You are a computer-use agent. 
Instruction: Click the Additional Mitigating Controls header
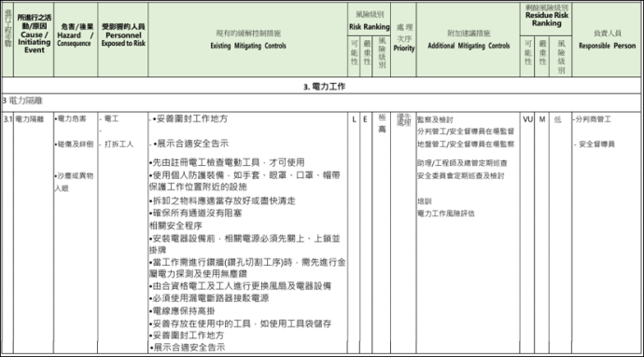(x=469, y=39)
